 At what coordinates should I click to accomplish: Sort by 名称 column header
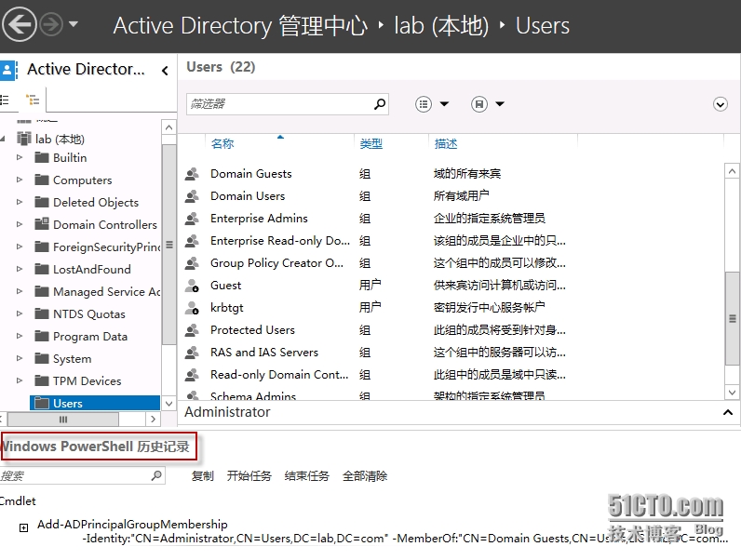pos(222,143)
